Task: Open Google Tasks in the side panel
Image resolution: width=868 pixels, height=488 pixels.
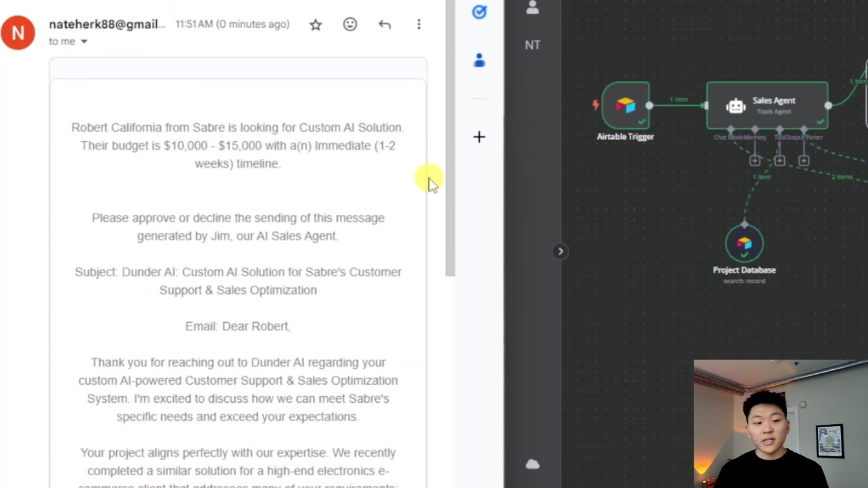Action: tap(479, 12)
